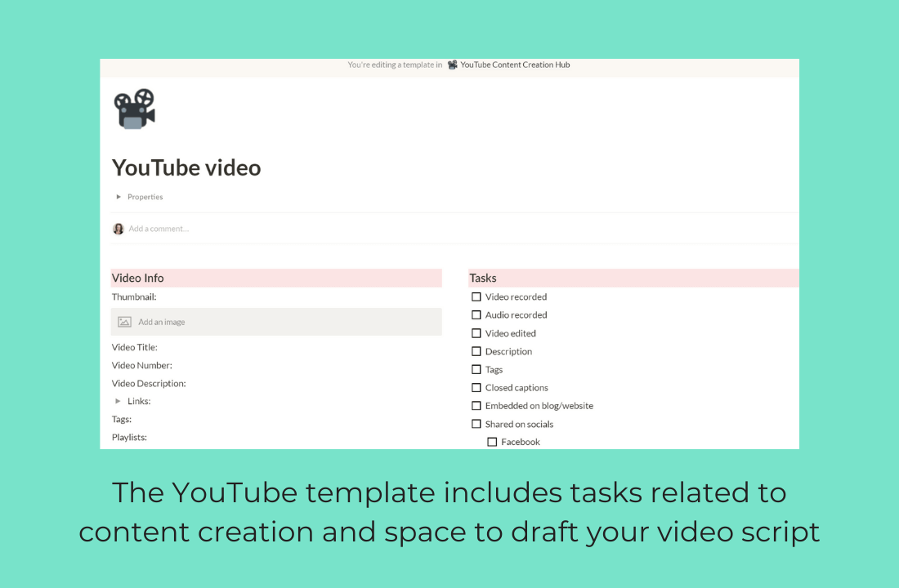Click the YouTube video page title

[186, 167]
